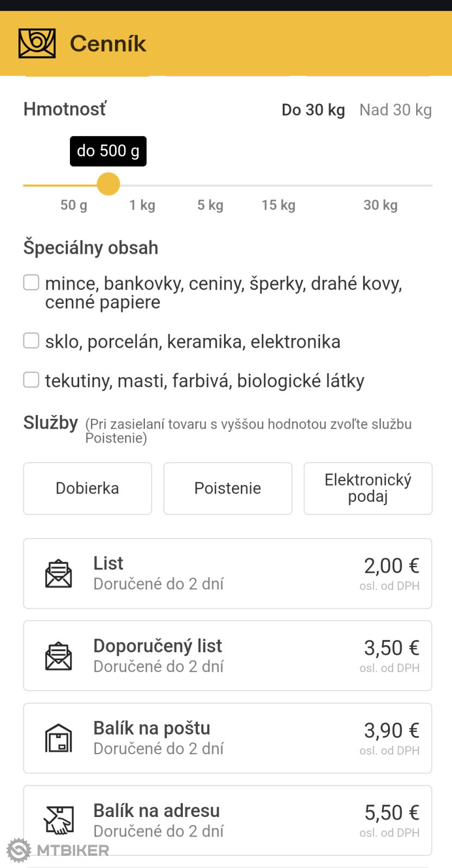Click the postal horn logo icon

[x=37, y=43]
